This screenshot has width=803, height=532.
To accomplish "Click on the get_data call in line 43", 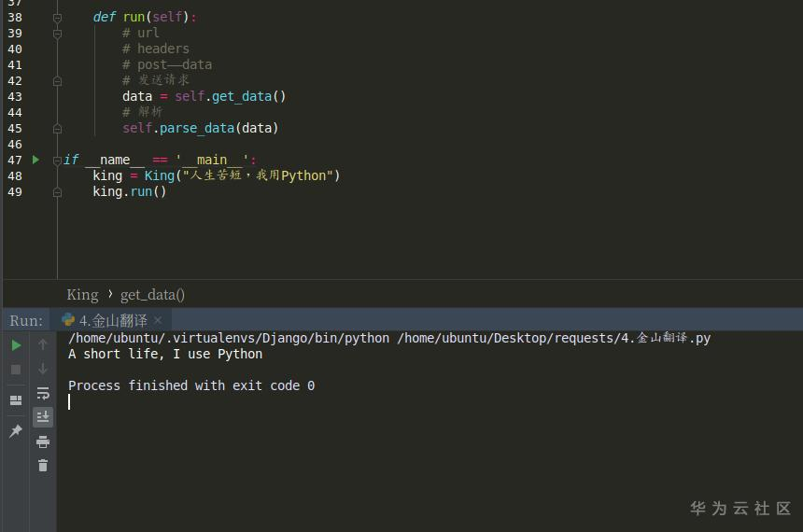I will [x=241, y=97].
